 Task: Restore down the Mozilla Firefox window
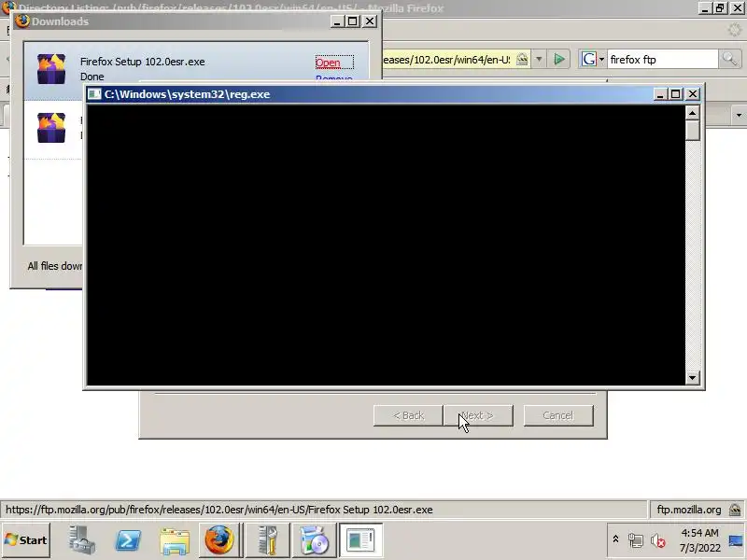[x=720, y=8]
